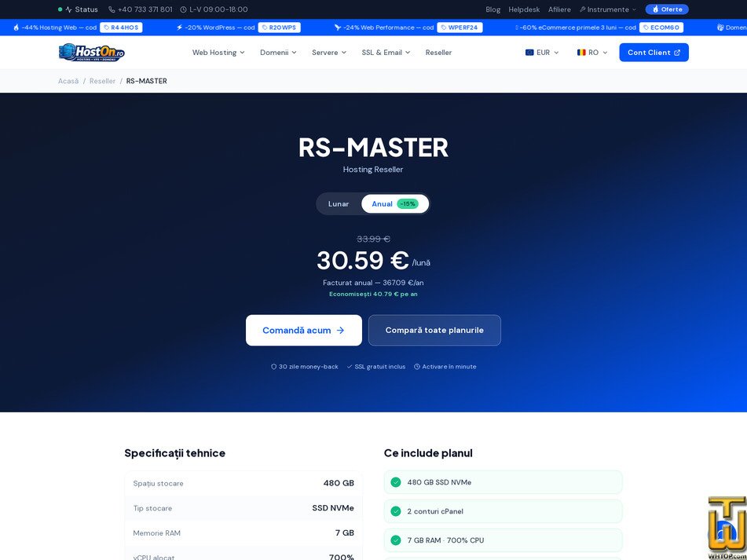Viewport: 747px width, 560px height.
Task: Open the Reseller menu item
Action: tap(438, 53)
